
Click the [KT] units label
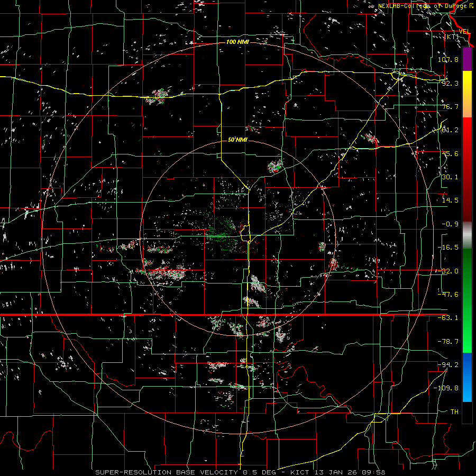tap(452, 36)
